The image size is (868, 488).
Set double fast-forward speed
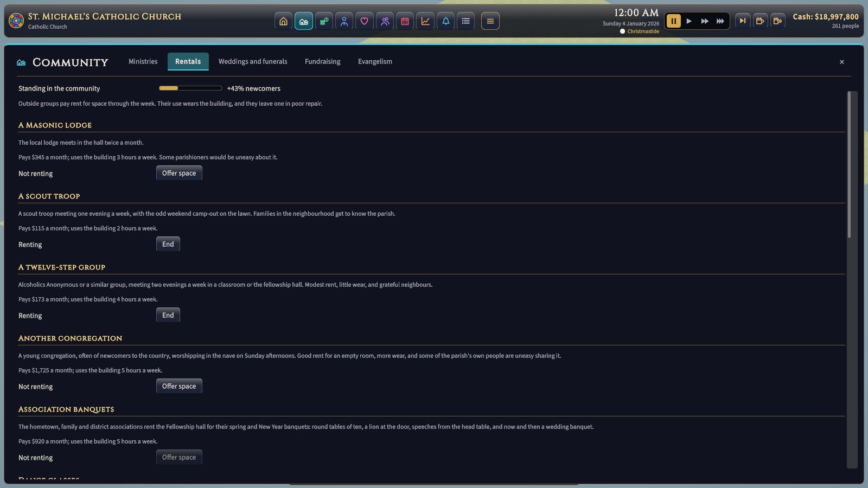click(705, 21)
